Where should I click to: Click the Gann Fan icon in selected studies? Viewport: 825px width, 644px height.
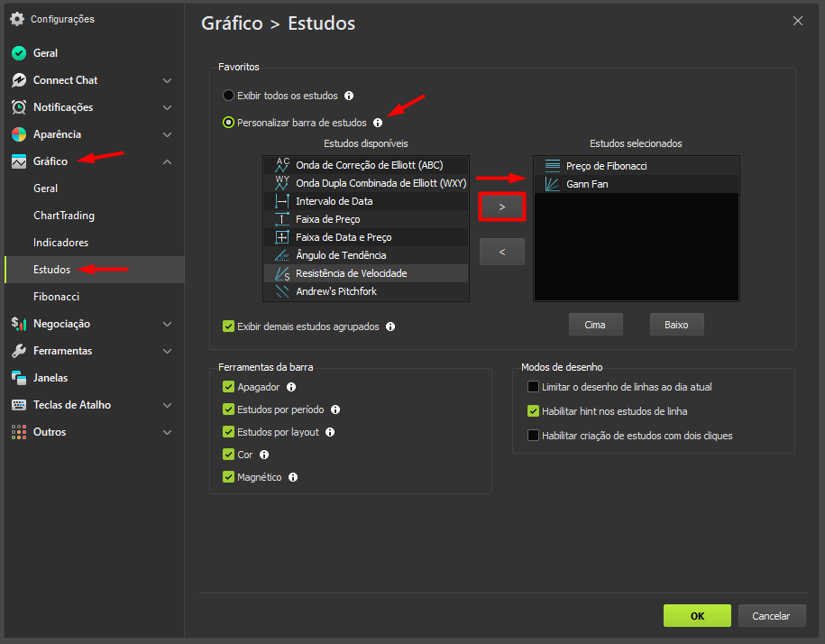pos(552,184)
